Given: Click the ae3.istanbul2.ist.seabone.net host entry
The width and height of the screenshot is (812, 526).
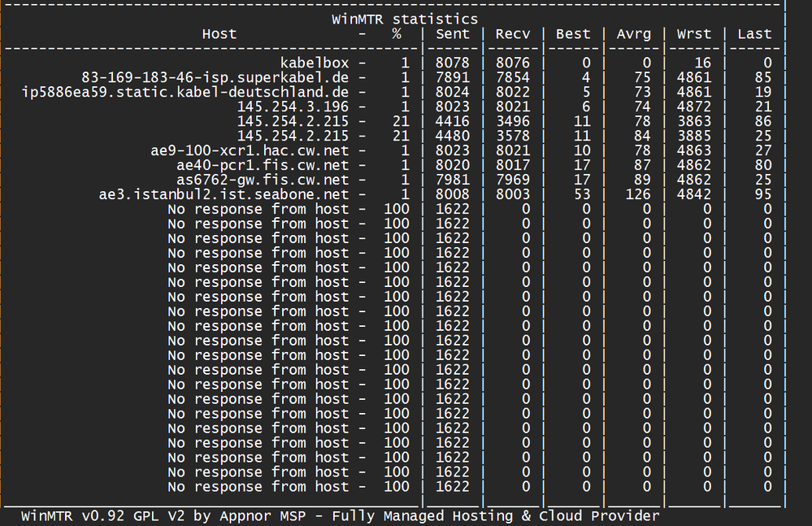Looking at the screenshot, I should (224, 194).
